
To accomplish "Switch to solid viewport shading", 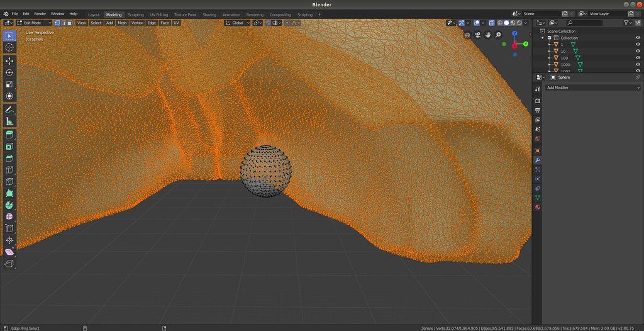I will click(x=506, y=23).
